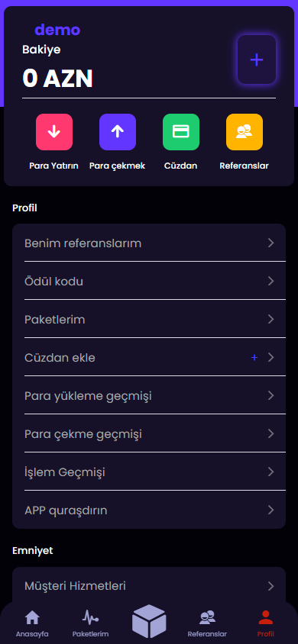This screenshot has height=644, width=298.
Task: Open Paketlerim tab in bottom navigation
Action: click(x=90, y=623)
